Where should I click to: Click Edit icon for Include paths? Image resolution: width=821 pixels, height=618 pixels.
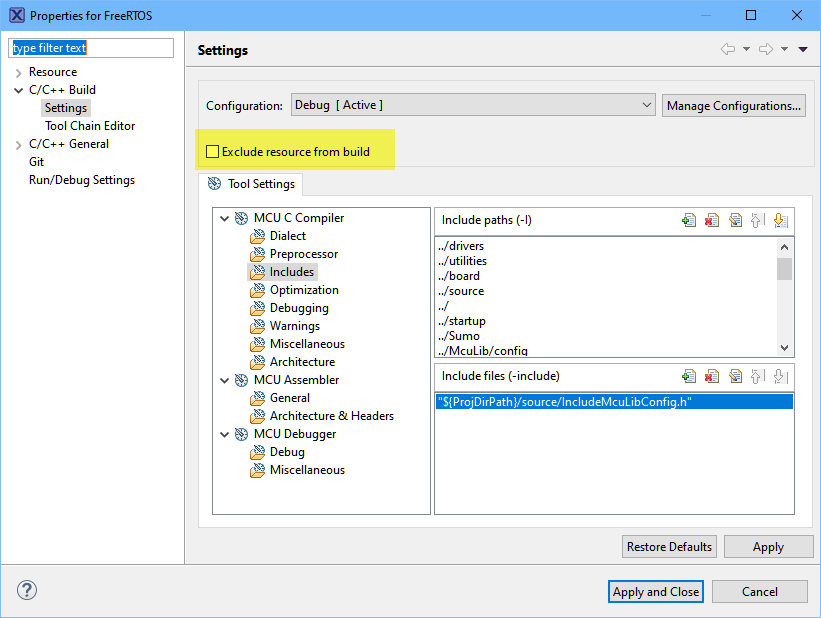point(735,220)
